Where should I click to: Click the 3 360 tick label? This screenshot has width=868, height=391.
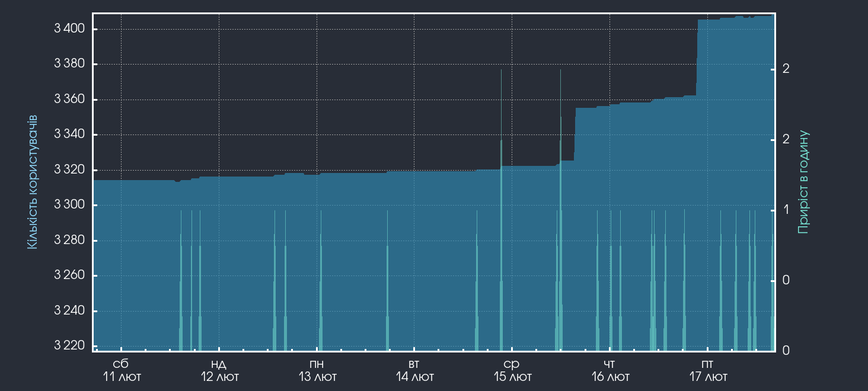point(69,100)
